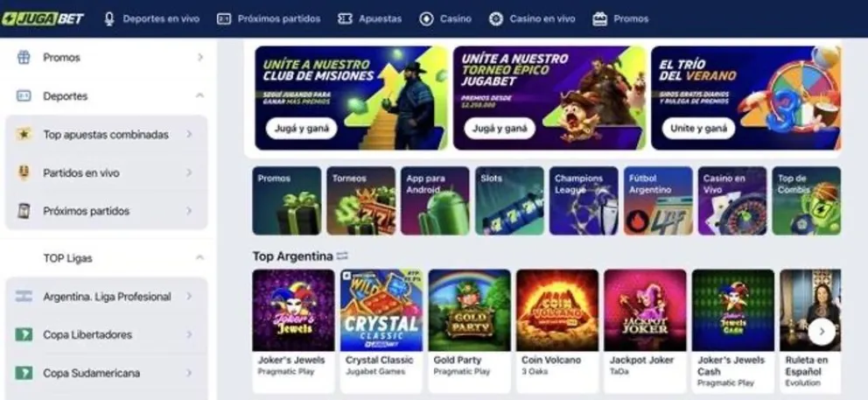Image resolution: width=868 pixels, height=400 pixels.
Task: Click the shuffle icon next to Top Argentina
Action: point(343,256)
